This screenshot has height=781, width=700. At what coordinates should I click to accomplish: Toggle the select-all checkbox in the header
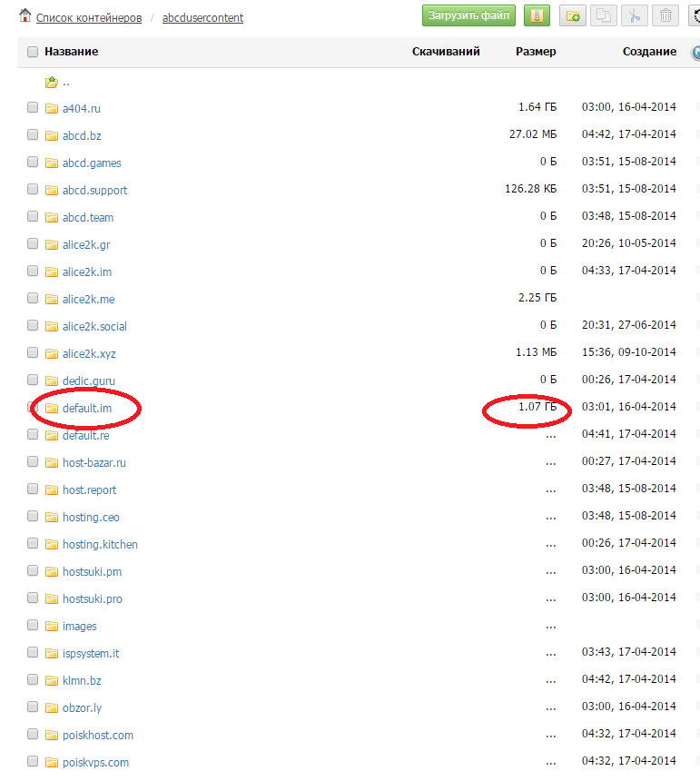pyautogui.click(x=33, y=52)
